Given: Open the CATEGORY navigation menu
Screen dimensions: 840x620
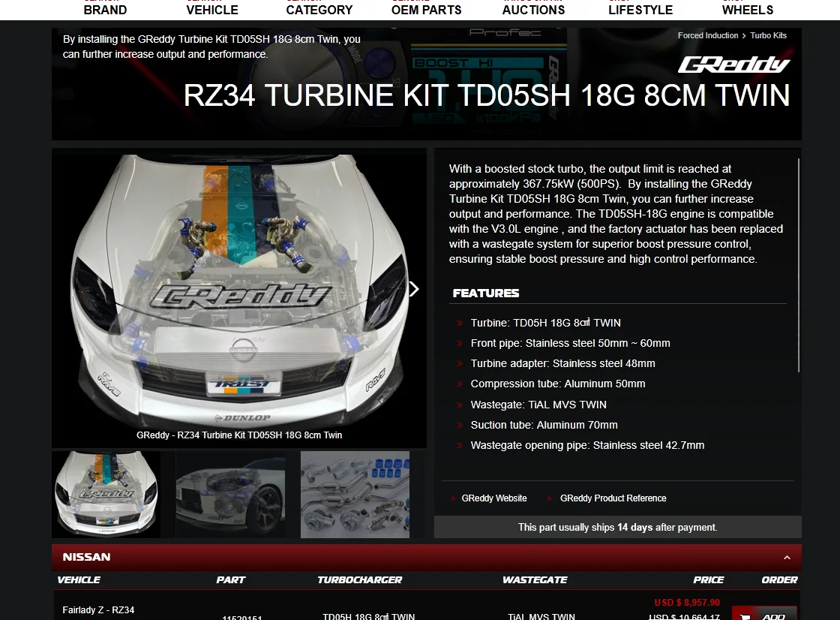Looking at the screenshot, I should [x=319, y=10].
